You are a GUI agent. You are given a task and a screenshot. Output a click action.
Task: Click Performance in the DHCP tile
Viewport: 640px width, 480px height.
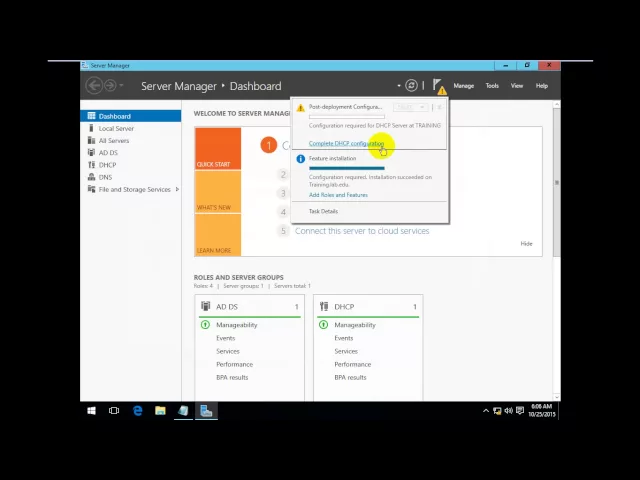[353, 364]
